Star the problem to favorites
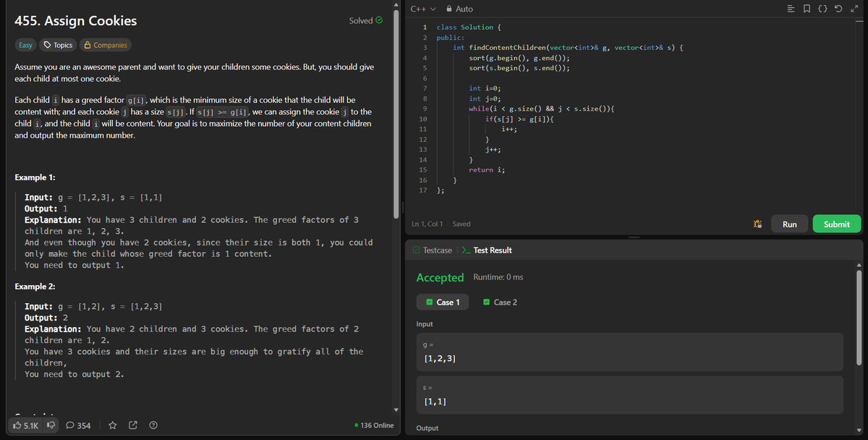 (x=113, y=426)
